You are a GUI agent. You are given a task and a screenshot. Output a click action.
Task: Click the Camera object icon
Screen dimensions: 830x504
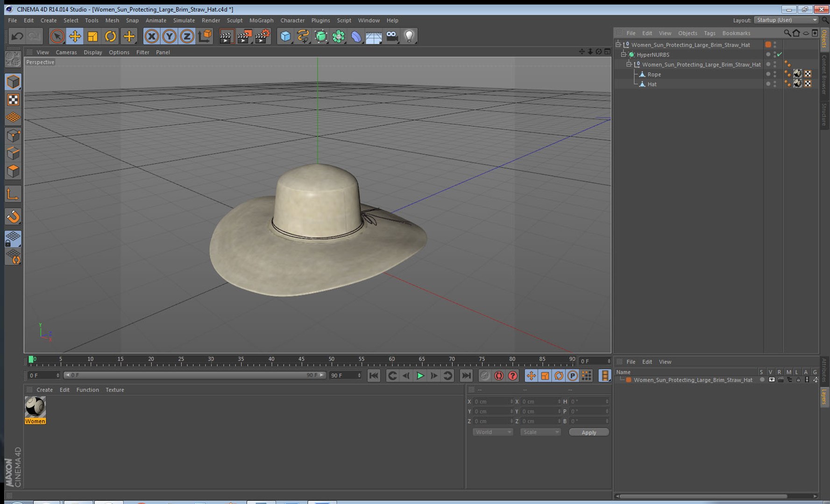(x=392, y=36)
